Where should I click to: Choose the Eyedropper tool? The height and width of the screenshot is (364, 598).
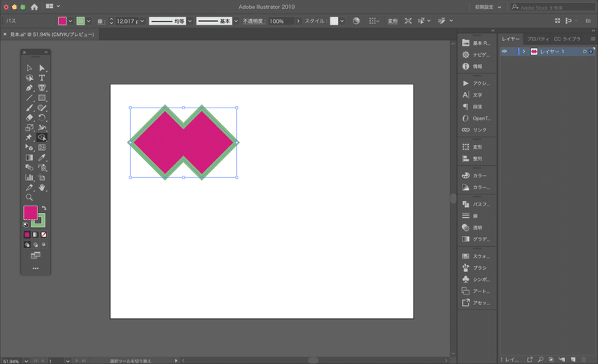coord(42,158)
